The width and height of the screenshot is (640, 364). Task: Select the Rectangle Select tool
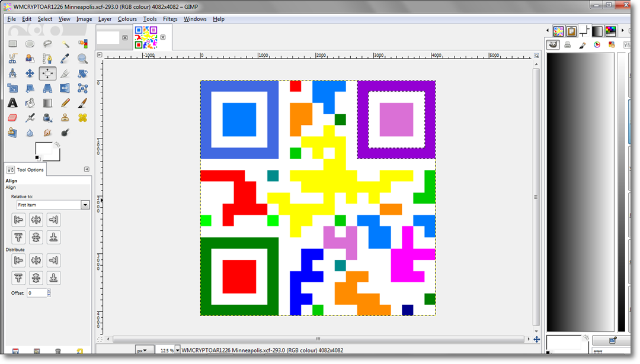[12, 44]
